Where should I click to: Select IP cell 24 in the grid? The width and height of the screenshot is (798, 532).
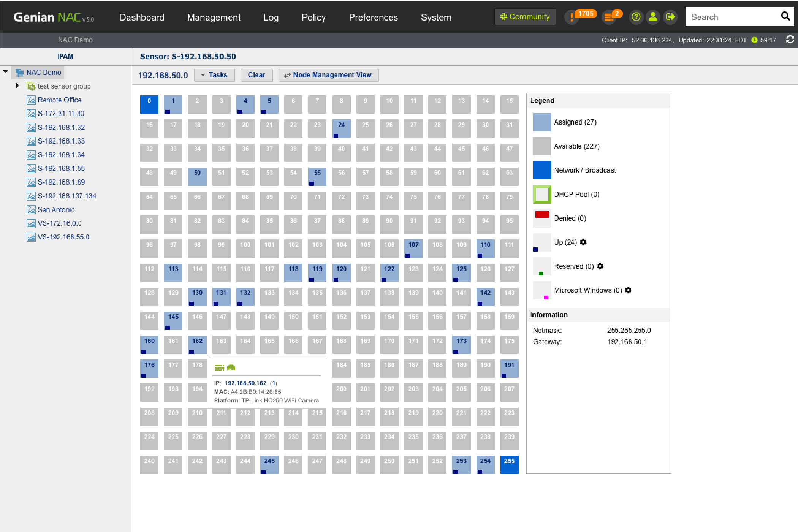coord(341,128)
